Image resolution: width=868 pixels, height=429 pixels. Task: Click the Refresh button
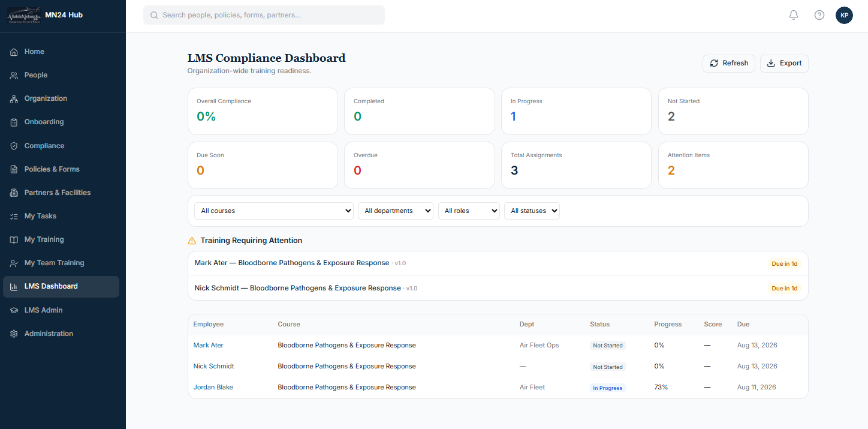click(729, 63)
